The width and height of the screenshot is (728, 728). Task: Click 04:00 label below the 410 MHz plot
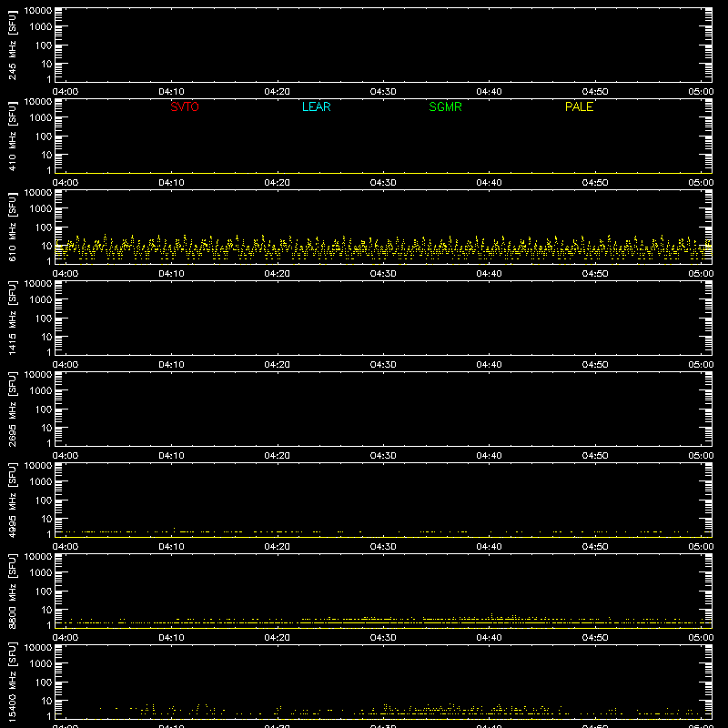[66, 183]
